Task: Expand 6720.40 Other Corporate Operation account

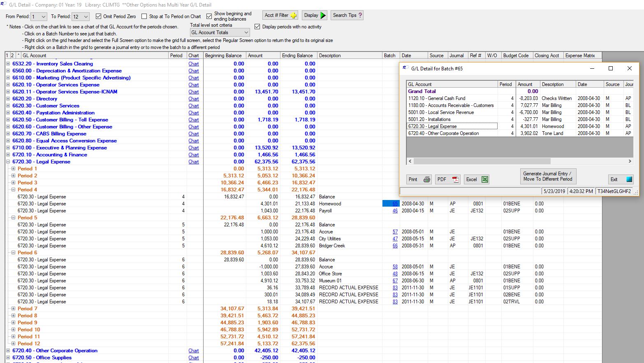Action: 8,351
